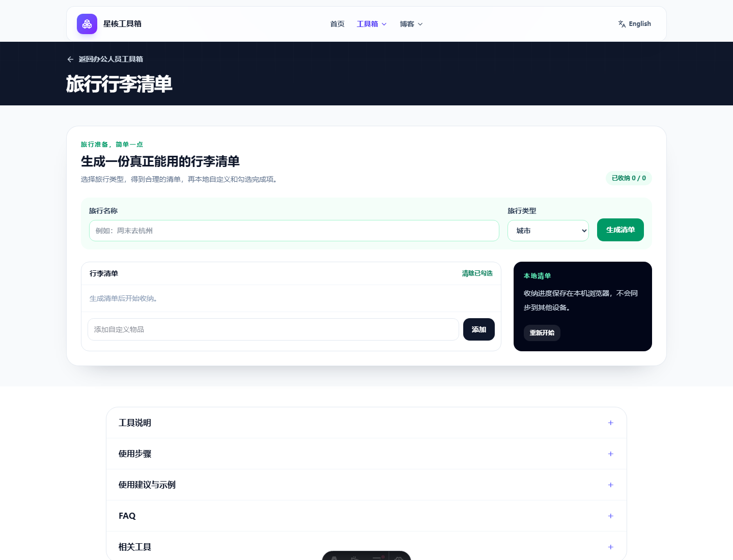Click the 旅行名称 label
This screenshot has height=560, width=733.
(x=103, y=211)
